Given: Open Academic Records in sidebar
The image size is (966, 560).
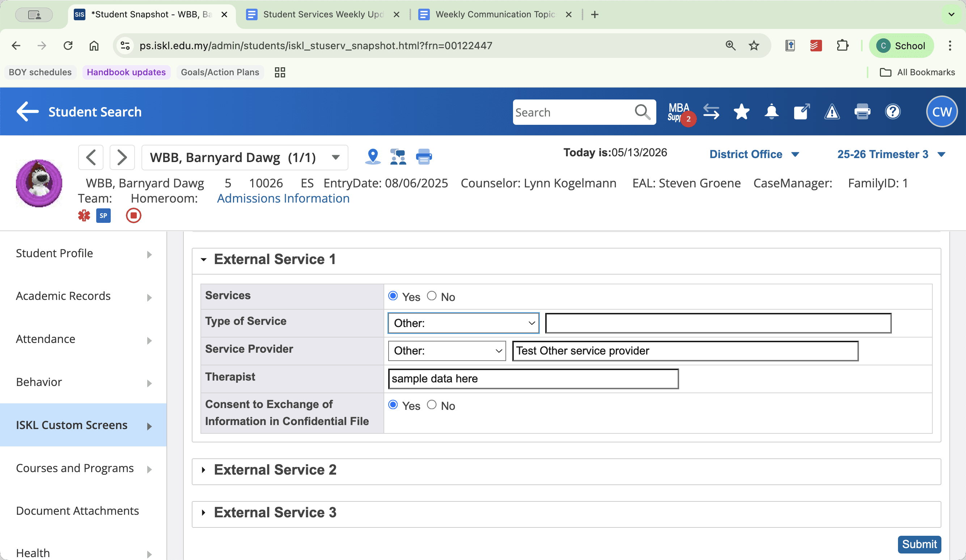Looking at the screenshot, I should click(83, 296).
